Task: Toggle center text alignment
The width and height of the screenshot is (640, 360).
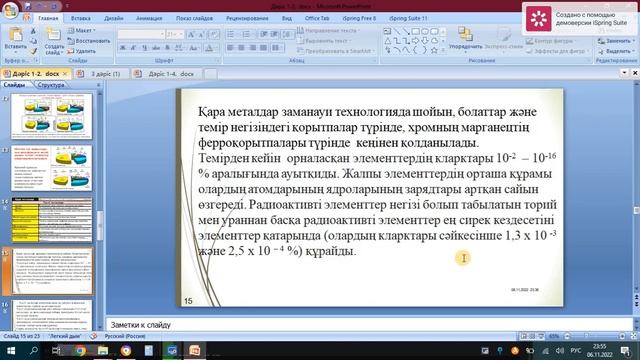Action: pos(241,48)
